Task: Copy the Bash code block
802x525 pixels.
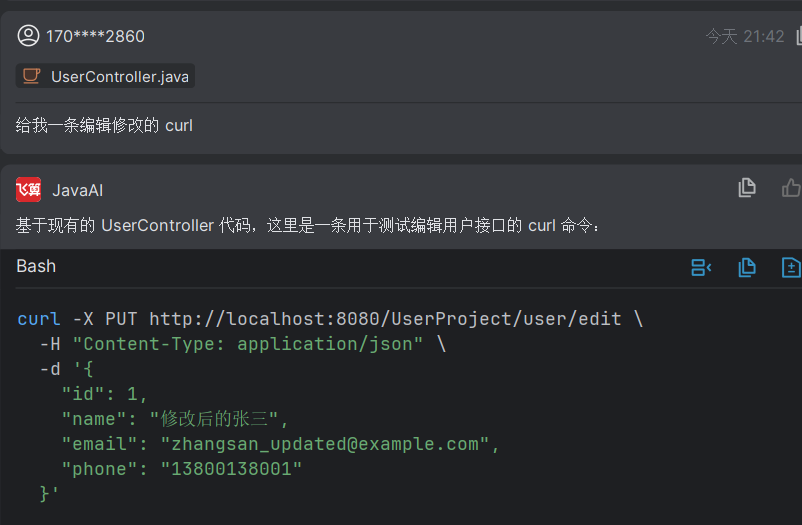Action: click(x=746, y=267)
